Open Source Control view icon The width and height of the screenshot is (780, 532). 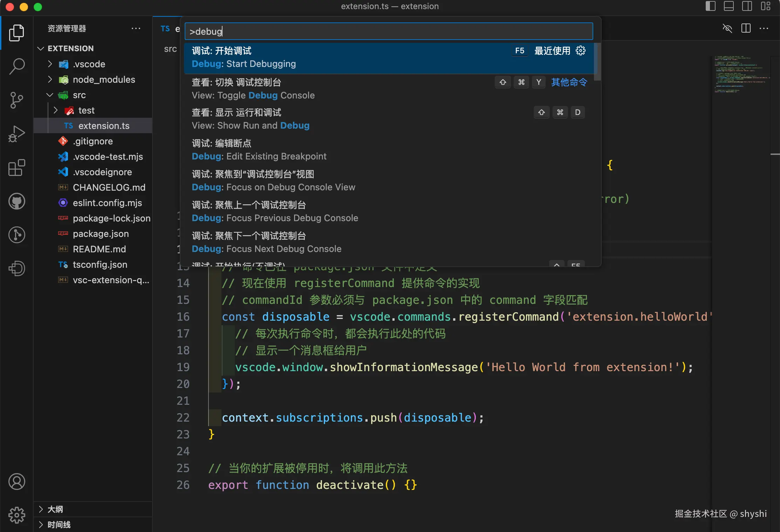(16, 100)
